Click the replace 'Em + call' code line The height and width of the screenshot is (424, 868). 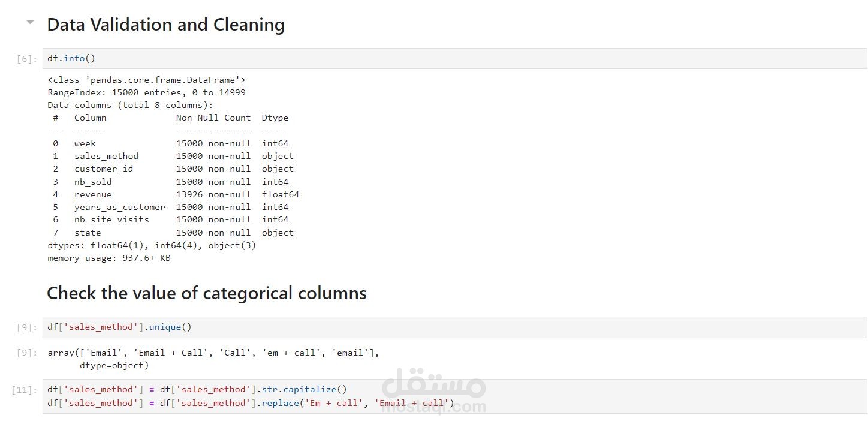tap(251, 403)
